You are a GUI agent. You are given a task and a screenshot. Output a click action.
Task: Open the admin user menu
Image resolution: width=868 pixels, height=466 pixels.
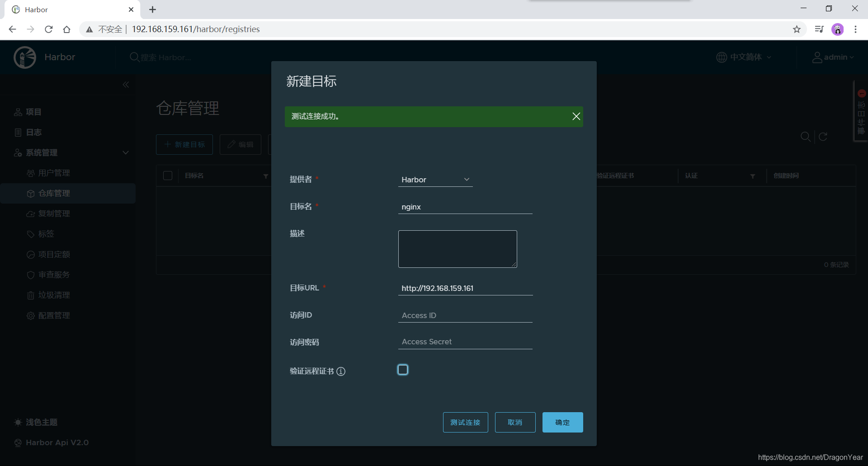click(833, 57)
